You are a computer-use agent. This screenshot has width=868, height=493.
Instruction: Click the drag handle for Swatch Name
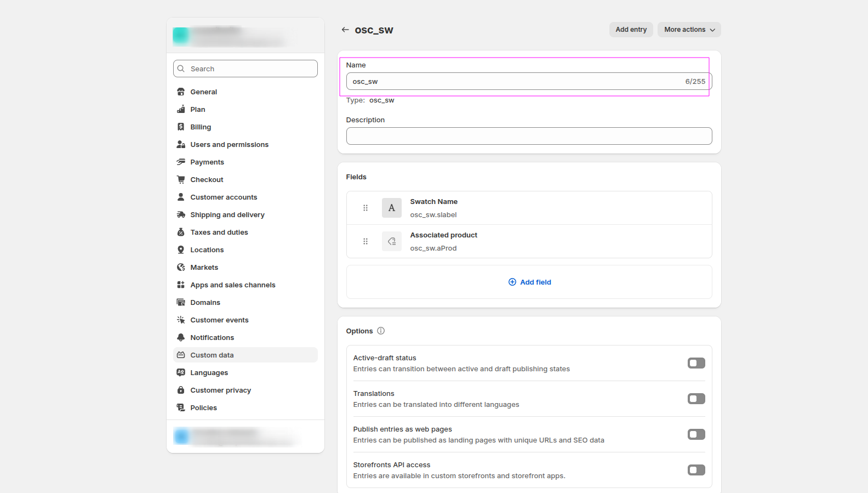pos(366,208)
